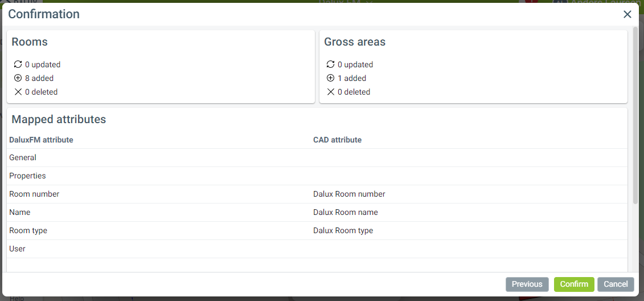Cancel the import confirmation

click(x=616, y=284)
